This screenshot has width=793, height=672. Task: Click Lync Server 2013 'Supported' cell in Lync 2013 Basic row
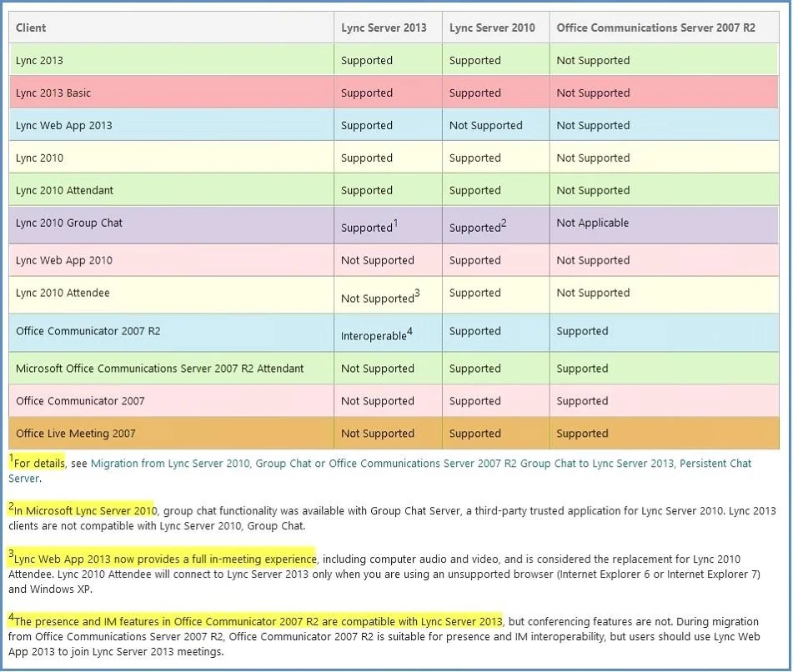388,93
